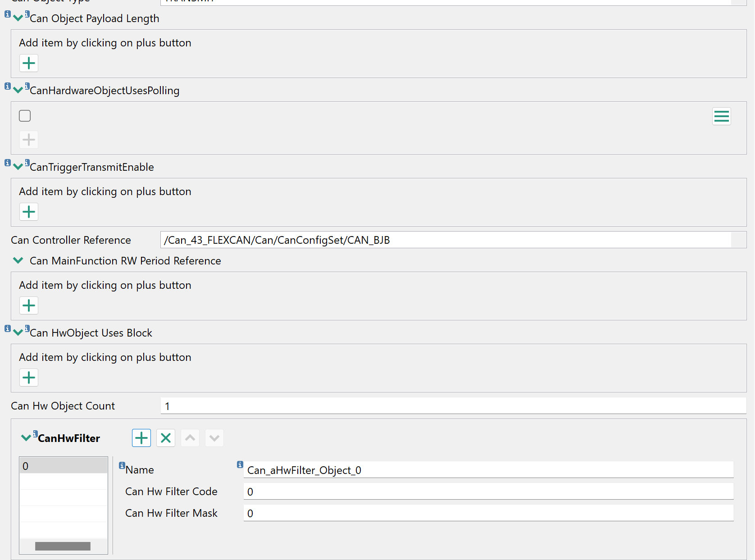Open the hamburger menu in CanHardwareObjectUsesPolling row
The height and width of the screenshot is (560, 755).
tap(721, 116)
